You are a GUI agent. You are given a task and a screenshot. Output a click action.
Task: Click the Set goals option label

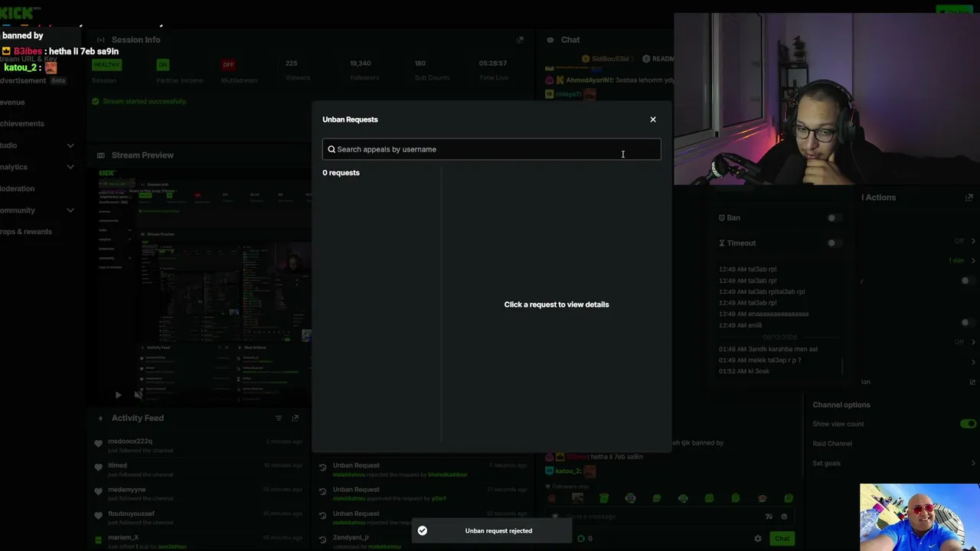827,463
